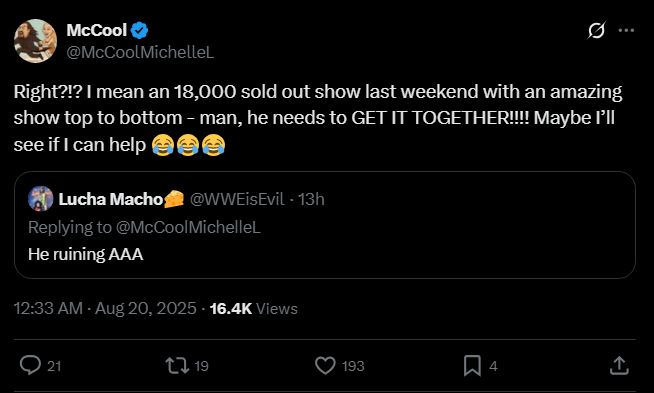Click the Lucha Macho display name
Screen dimensions: 654x393
pos(111,199)
